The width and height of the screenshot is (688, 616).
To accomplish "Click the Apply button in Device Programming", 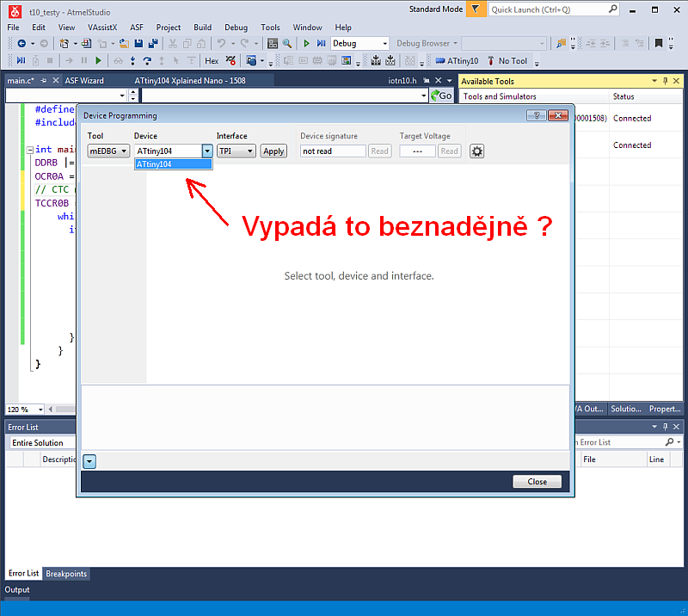I will (273, 151).
